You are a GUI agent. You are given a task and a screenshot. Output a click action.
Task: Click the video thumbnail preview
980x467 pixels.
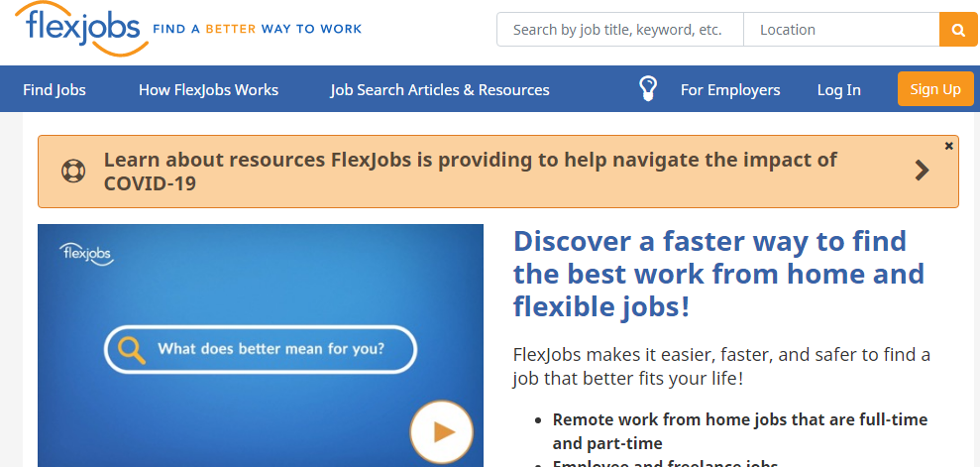(261, 345)
